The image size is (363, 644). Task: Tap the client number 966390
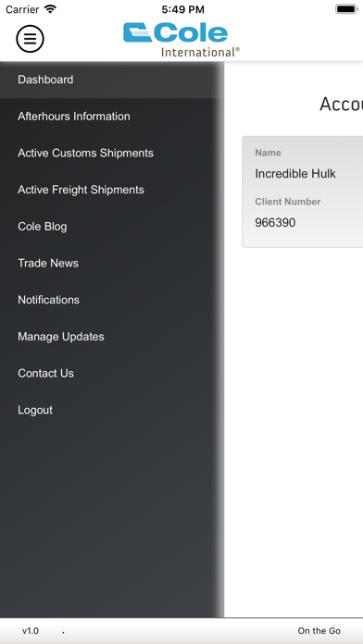pyautogui.click(x=275, y=223)
